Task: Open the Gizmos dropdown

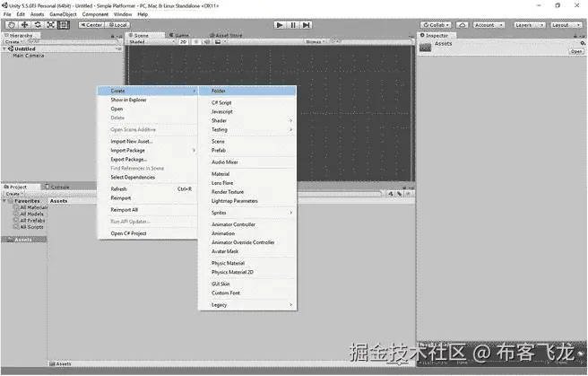Action: point(316,41)
